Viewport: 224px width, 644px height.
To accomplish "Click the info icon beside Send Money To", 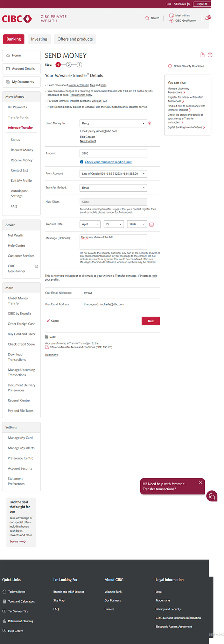I will coord(149,123).
